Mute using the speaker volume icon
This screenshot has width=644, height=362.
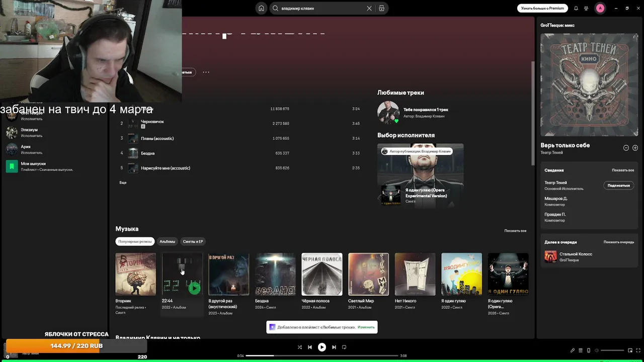(x=597, y=350)
